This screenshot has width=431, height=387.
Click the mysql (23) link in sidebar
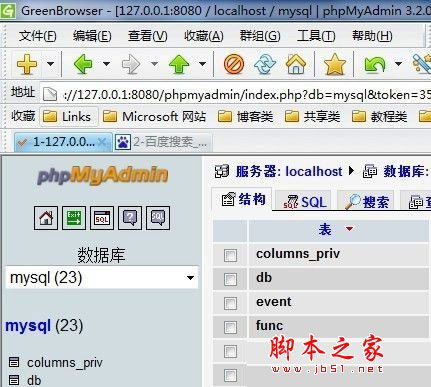pyautogui.click(x=44, y=325)
